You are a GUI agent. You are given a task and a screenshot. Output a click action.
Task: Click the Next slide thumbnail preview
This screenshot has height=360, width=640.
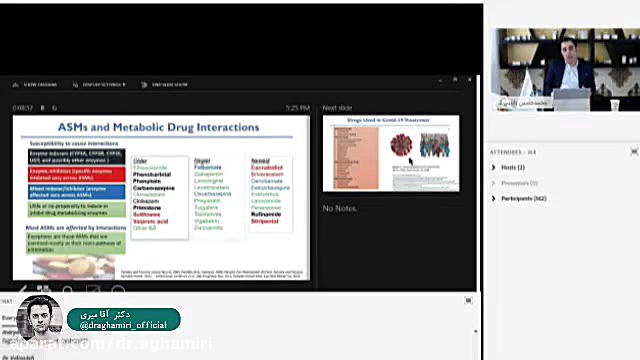[x=391, y=153]
